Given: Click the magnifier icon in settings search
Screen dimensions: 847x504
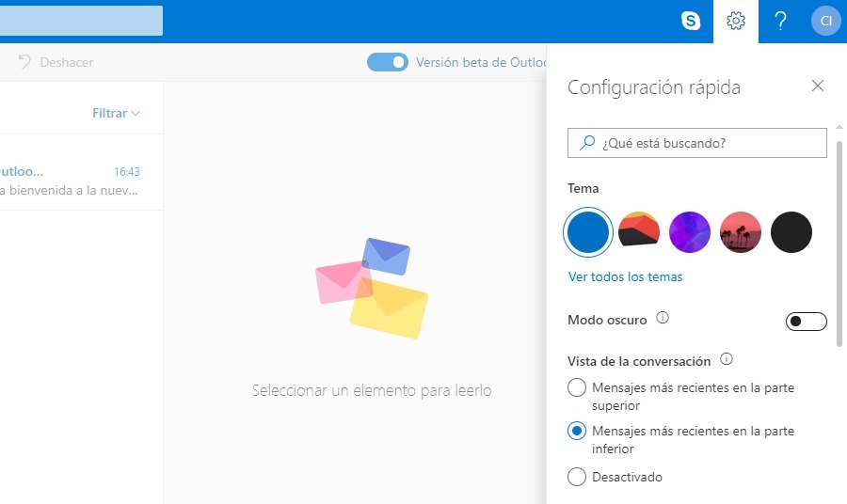Looking at the screenshot, I should [587, 143].
